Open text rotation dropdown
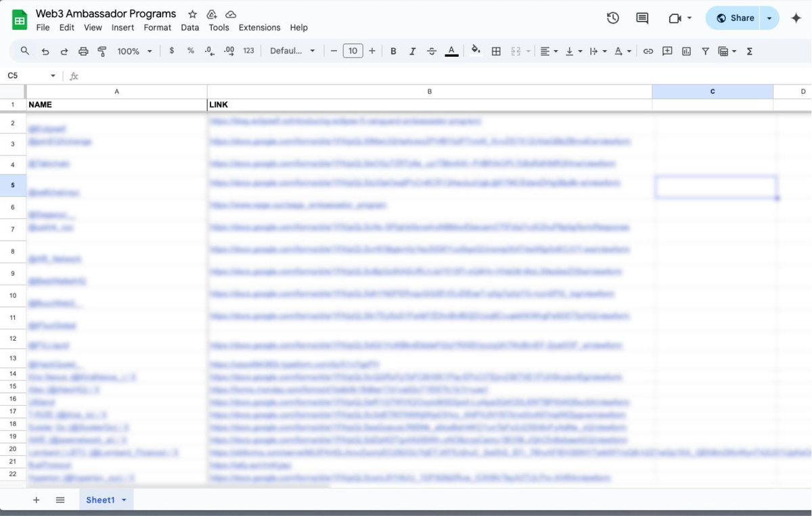812x516 pixels. [622, 51]
